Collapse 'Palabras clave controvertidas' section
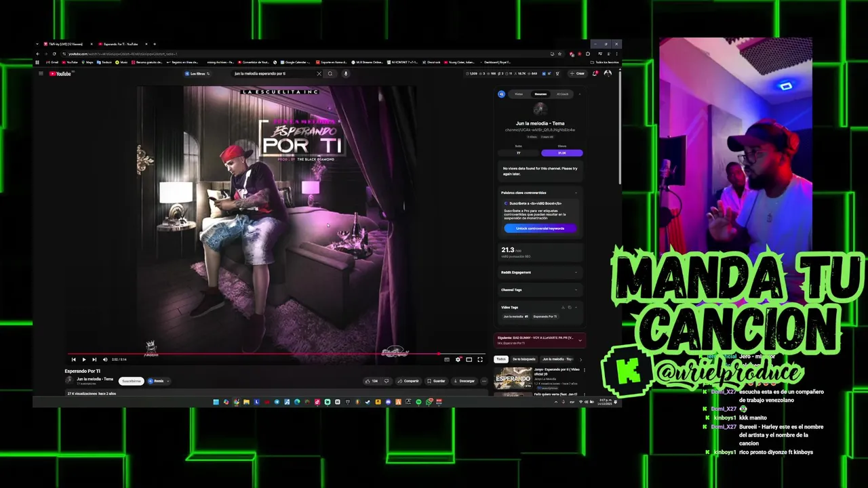Screen dimensions: 868x488 576,192
